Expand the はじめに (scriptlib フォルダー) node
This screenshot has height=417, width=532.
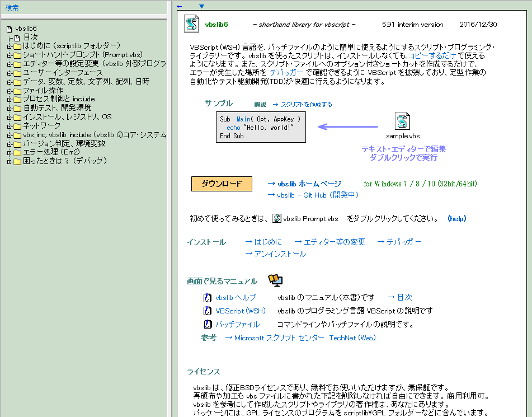(x=9, y=46)
